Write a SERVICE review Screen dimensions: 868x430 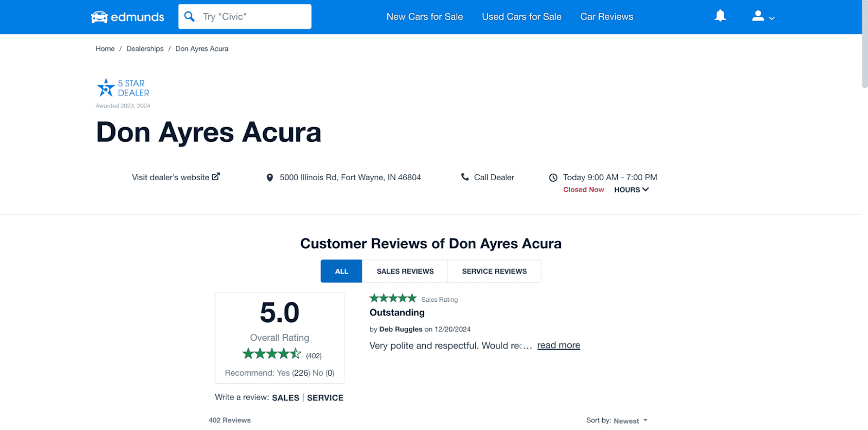click(x=325, y=398)
